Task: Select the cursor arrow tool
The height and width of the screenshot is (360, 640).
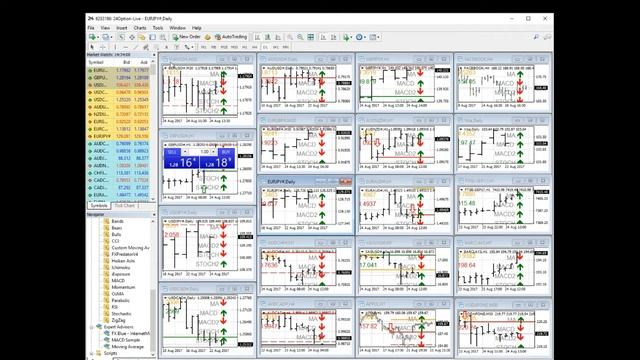Action: tap(92, 47)
